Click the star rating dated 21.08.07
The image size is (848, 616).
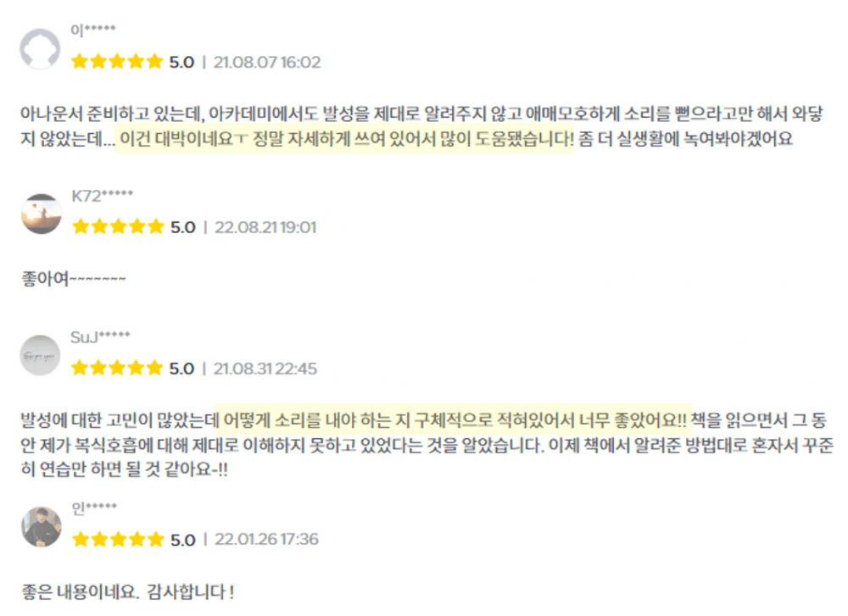point(117,62)
